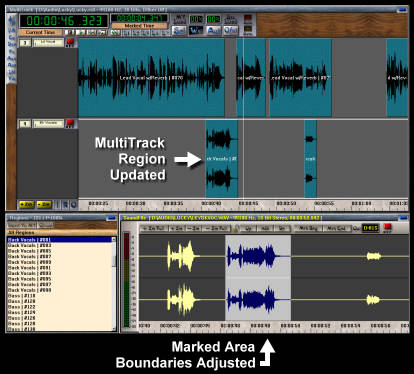Click the Add button in SoundFile toolbar

click(x=265, y=228)
